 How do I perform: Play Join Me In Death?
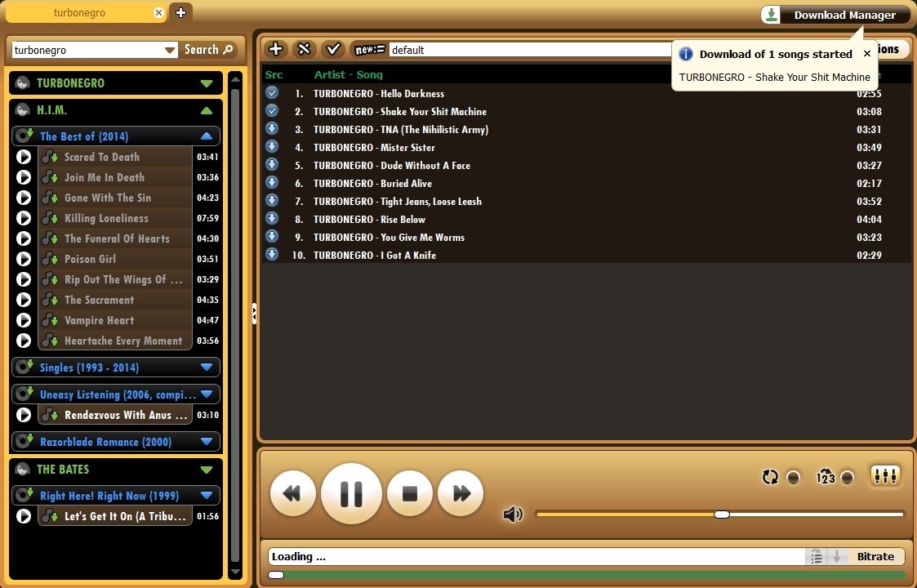coord(24,177)
